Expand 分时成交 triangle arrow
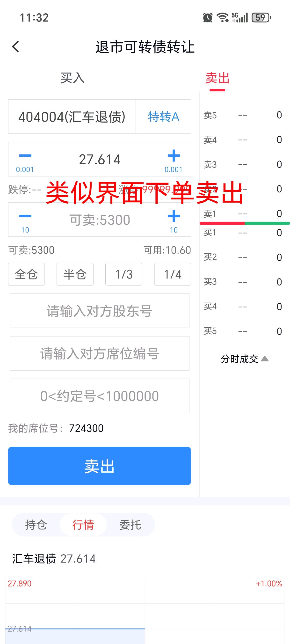 tap(265, 359)
